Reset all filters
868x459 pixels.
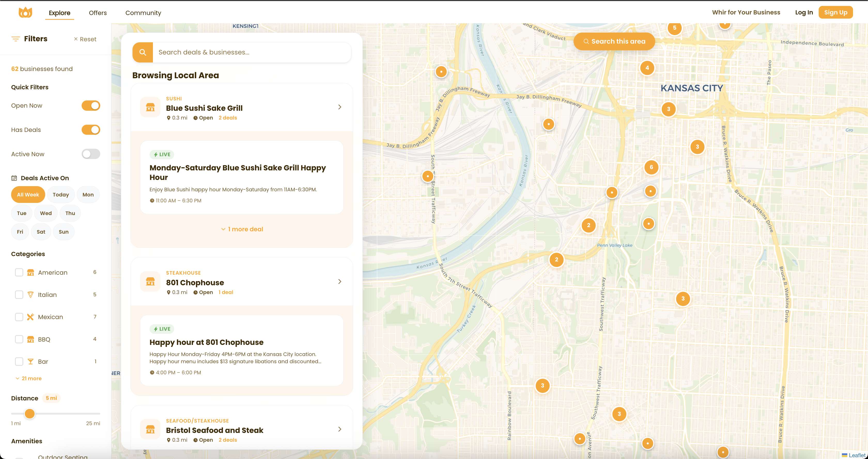(x=85, y=39)
